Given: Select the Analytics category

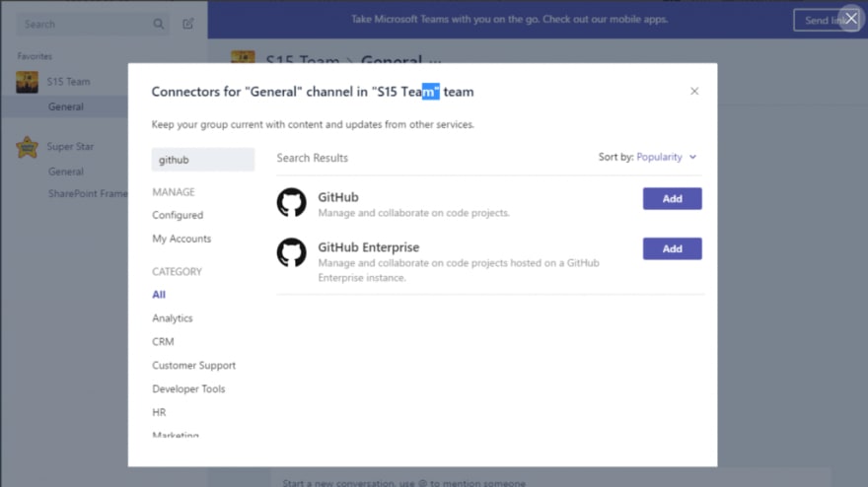Looking at the screenshot, I should 173,318.
